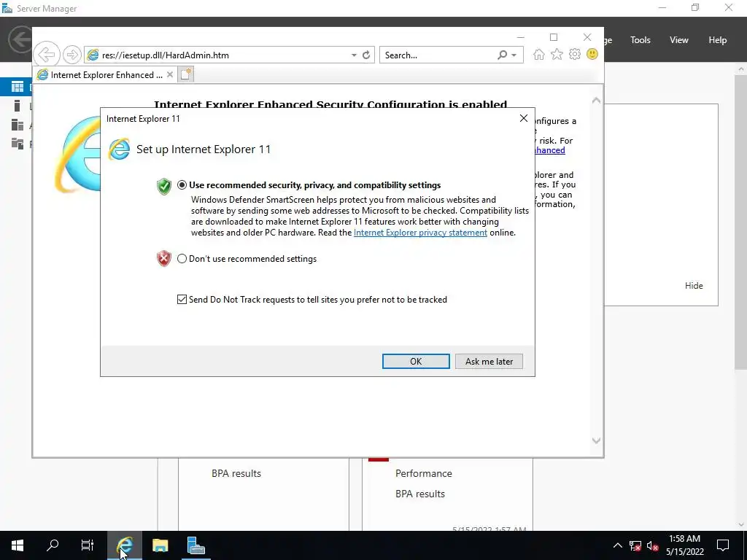Click OK in the IE 11 setup dialog
The width and height of the screenshot is (747, 560).
[416, 362]
